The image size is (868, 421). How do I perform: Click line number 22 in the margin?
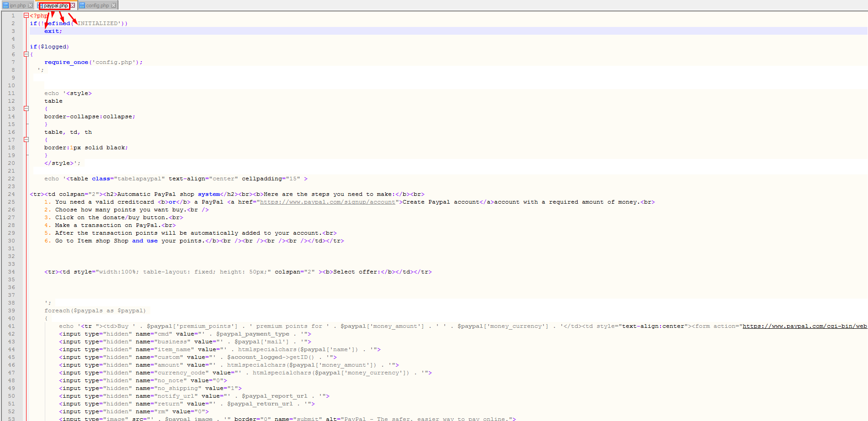coord(11,179)
